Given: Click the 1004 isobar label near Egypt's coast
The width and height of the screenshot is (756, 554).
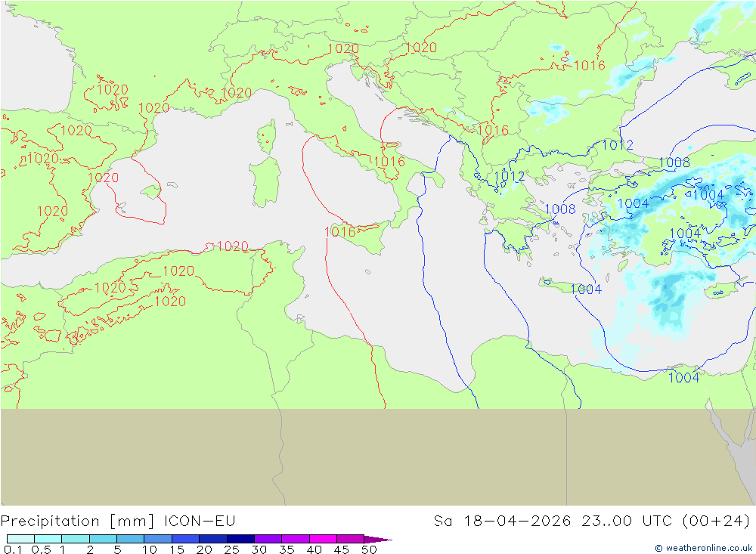Looking at the screenshot, I should tap(683, 377).
